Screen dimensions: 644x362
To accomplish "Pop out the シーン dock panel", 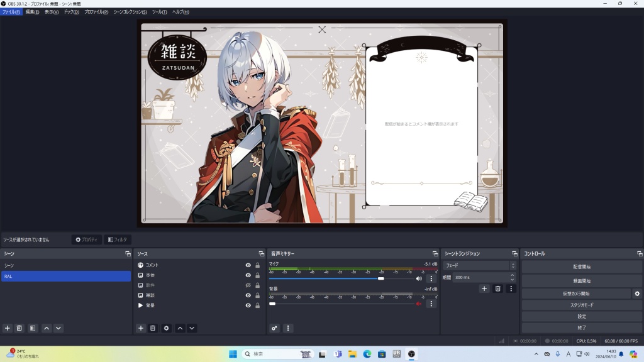I will tap(128, 254).
